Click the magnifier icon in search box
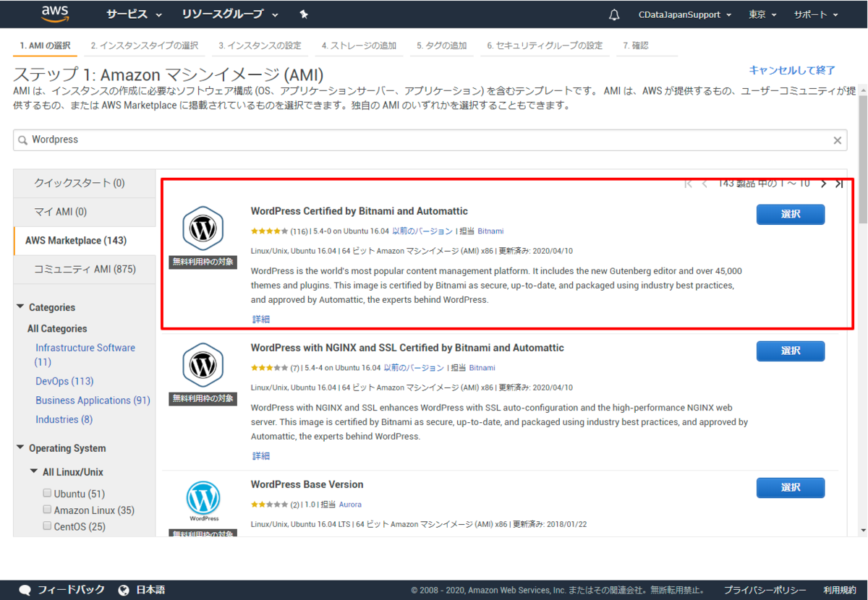The width and height of the screenshot is (868, 600). point(22,140)
